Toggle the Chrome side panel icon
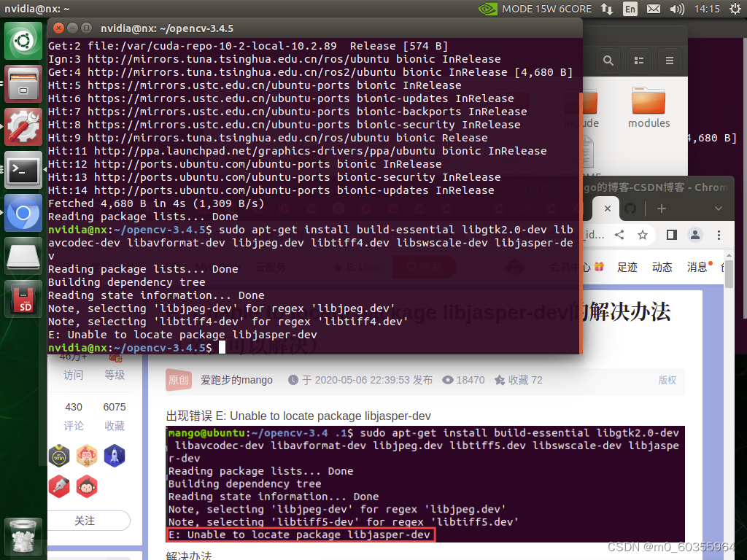 672,235
